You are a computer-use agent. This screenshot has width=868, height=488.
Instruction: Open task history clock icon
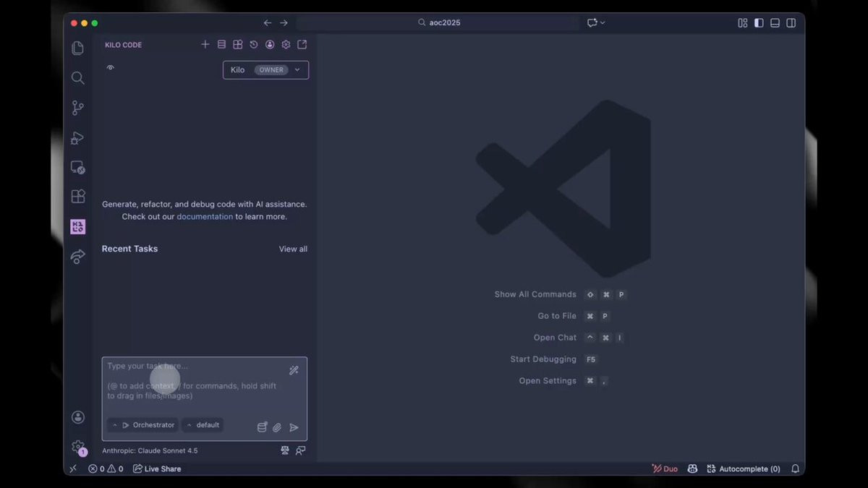point(254,44)
